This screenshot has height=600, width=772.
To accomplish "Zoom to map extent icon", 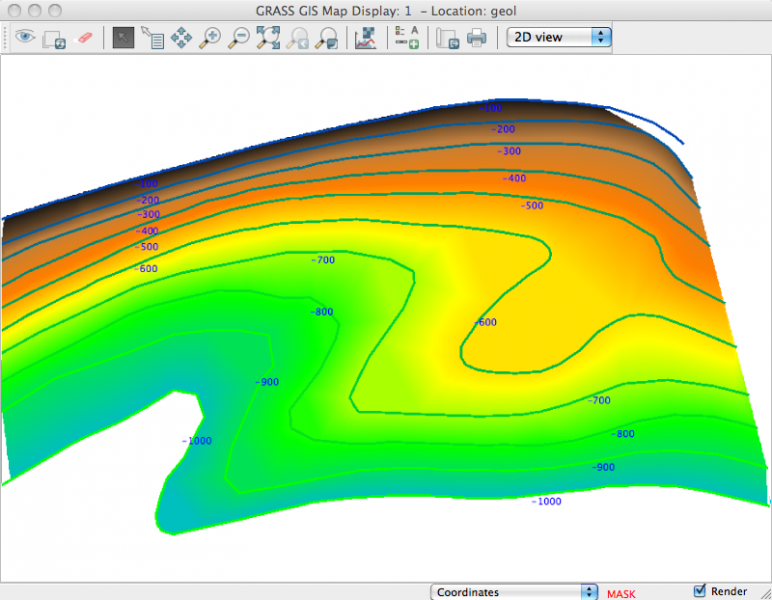I will 268,38.
